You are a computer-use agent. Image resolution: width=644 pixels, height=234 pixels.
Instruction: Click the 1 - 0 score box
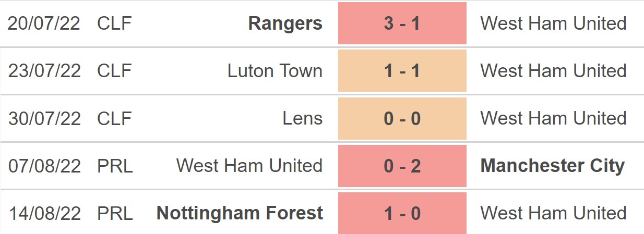click(402, 213)
